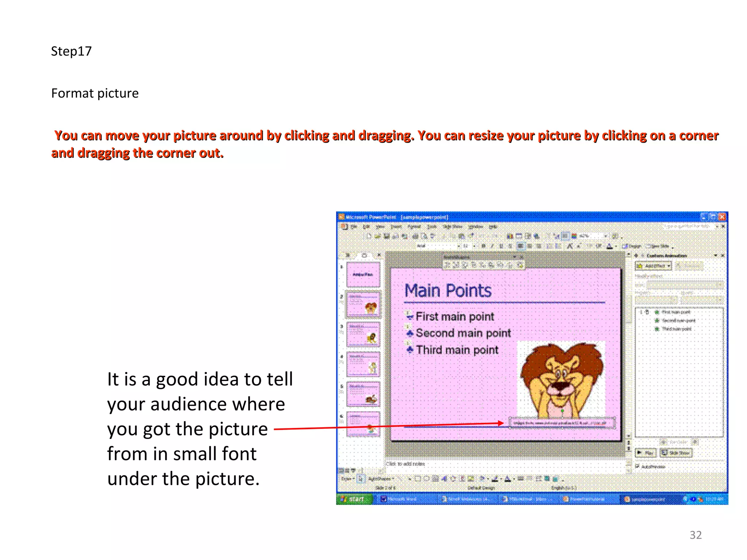
Task: Select slide 5 thumbnail in the Slides pane
Action: (x=363, y=394)
